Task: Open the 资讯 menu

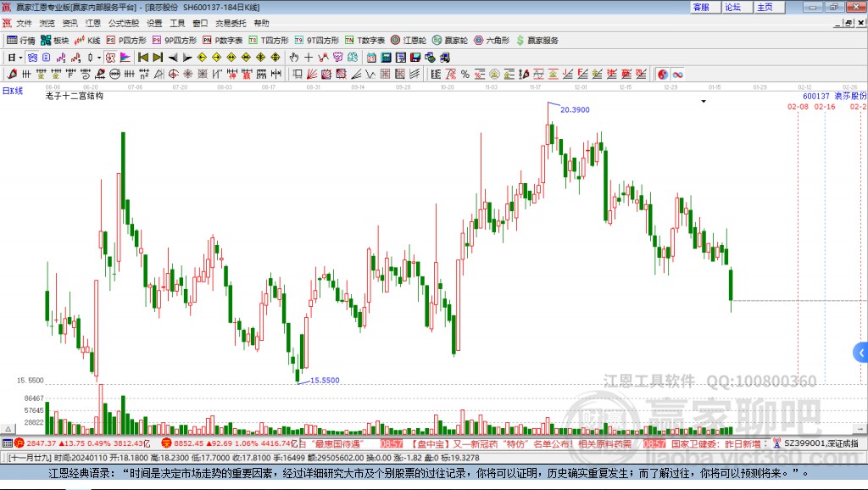Action: pyautogui.click(x=70, y=23)
